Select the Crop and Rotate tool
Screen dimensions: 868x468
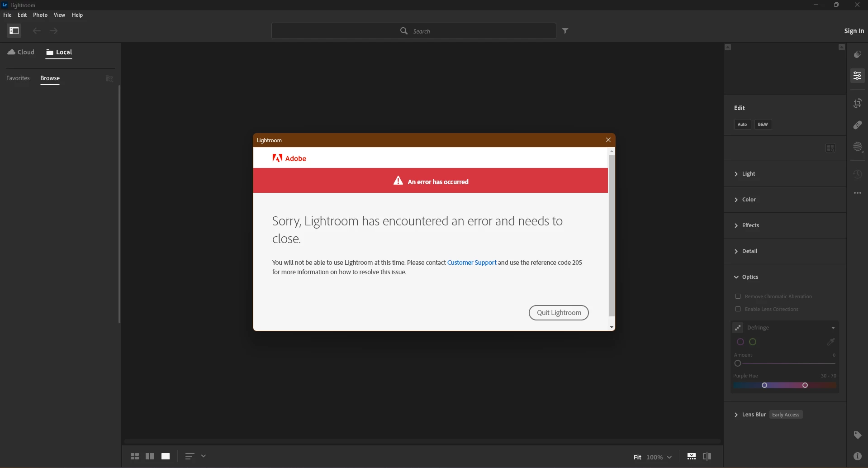tap(858, 103)
